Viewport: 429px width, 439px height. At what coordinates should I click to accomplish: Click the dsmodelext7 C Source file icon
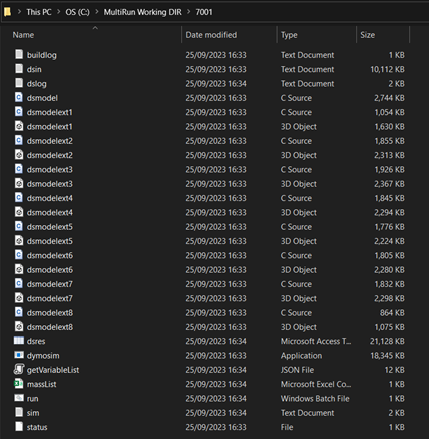[x=19, y=283]
